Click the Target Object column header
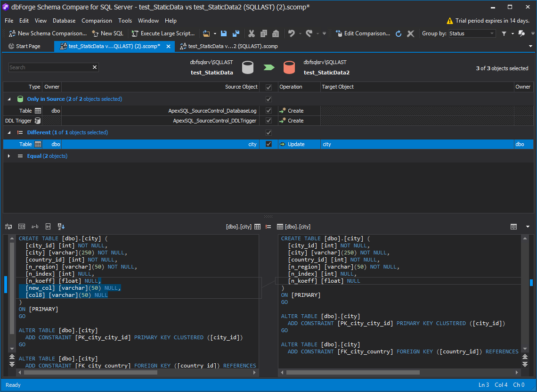 click(417, 87)
